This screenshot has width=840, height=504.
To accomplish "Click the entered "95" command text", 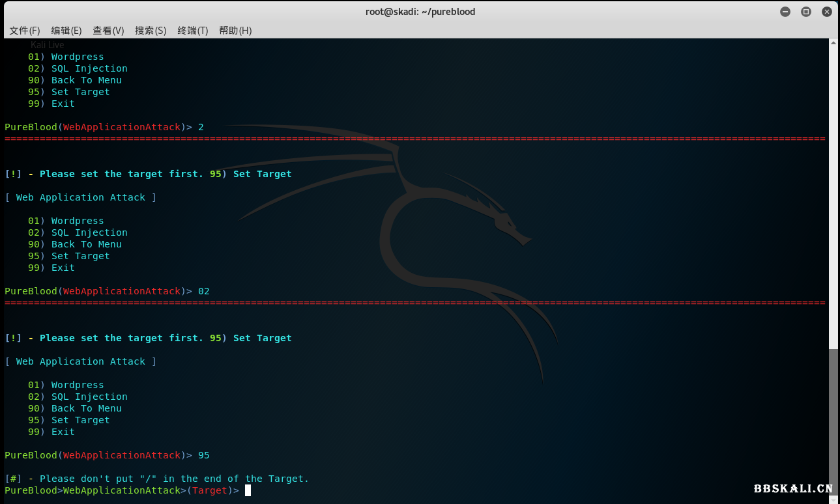I will pyautogui.click(x=204, y=455).
